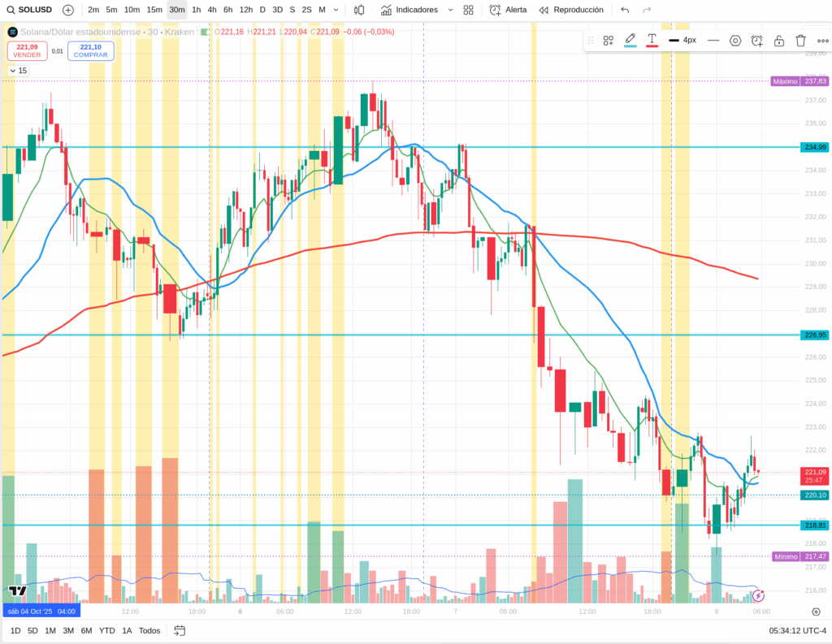Open drawing settings hexagon icon

pos(735,40)
